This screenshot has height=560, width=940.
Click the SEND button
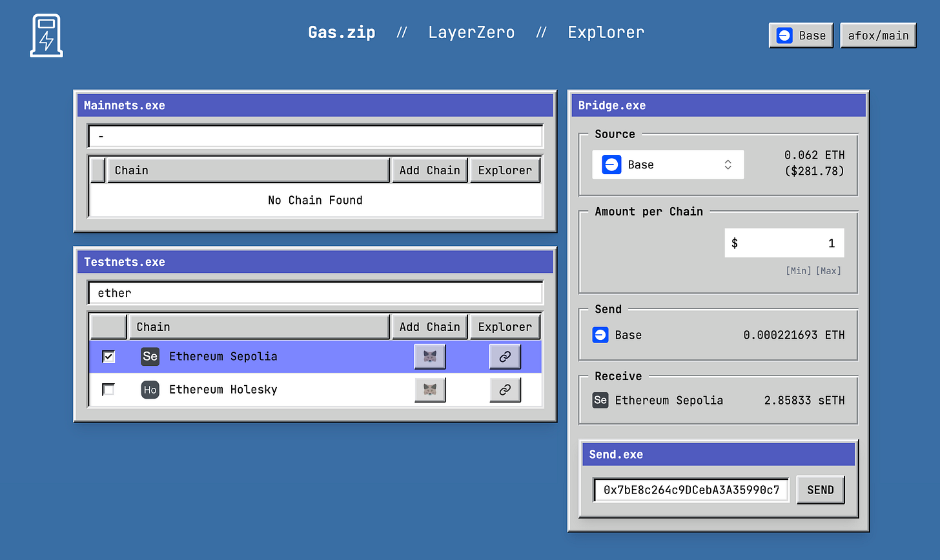(821, 490)
